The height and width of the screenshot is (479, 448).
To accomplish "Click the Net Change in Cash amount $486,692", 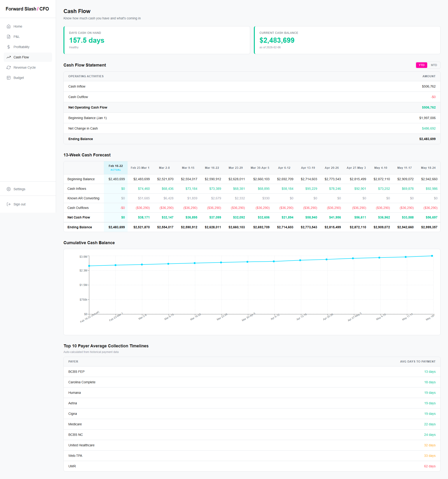I will 428,128.
